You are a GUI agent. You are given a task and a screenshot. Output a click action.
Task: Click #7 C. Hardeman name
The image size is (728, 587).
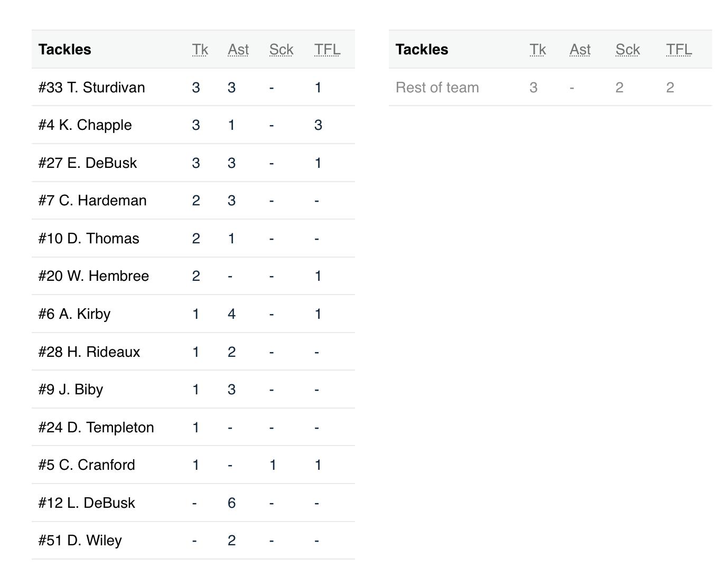pyautogui.click(x=92, y=201)
